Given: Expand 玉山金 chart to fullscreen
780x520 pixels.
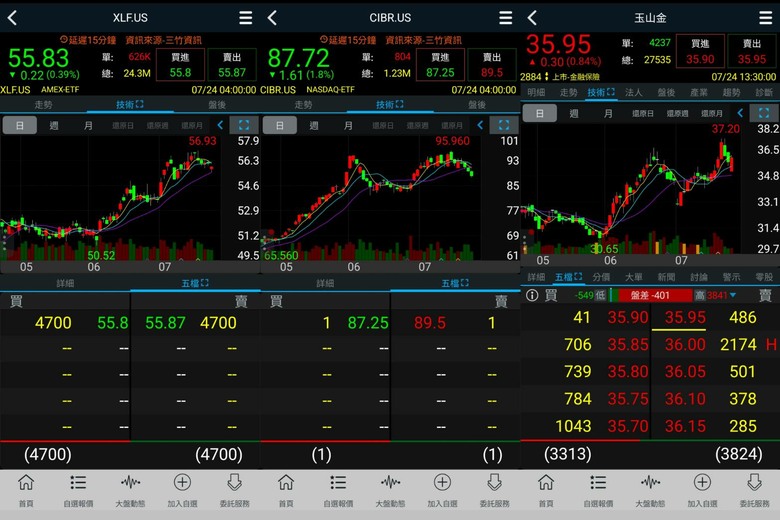Looking at the screenshot, I should [x=764, y=113].
